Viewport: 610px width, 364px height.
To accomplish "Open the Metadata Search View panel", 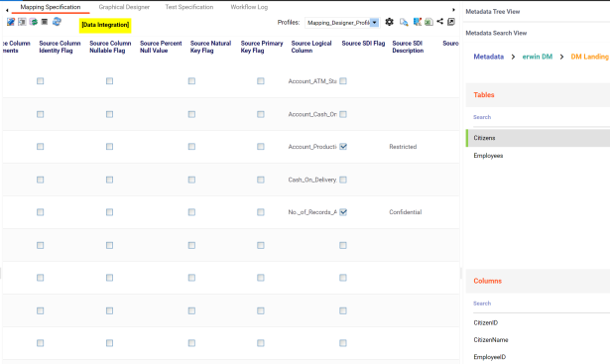I will click(496, 33).
